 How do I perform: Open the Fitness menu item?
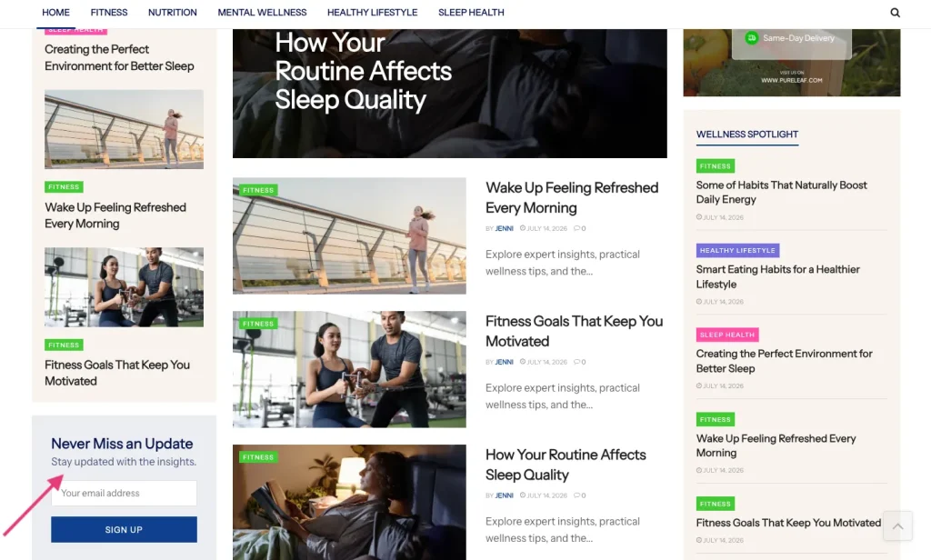click(109, 13)
